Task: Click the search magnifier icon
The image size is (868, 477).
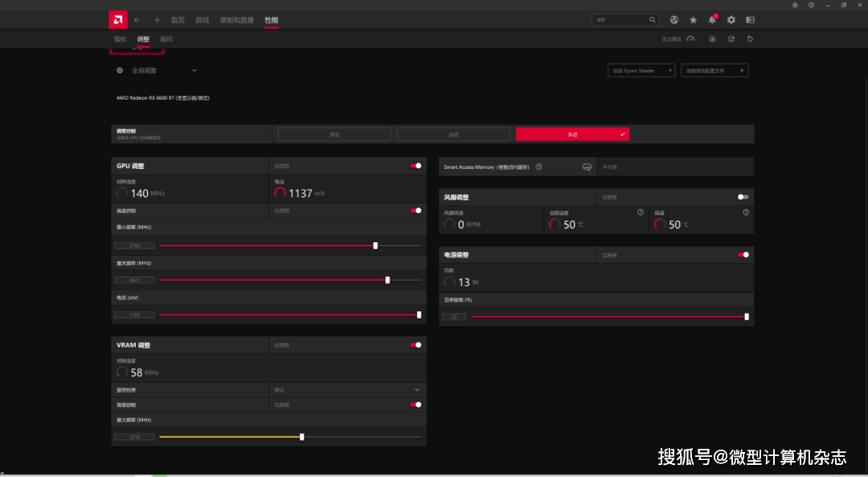Action: pyautogui.click(x=652, y=20)
